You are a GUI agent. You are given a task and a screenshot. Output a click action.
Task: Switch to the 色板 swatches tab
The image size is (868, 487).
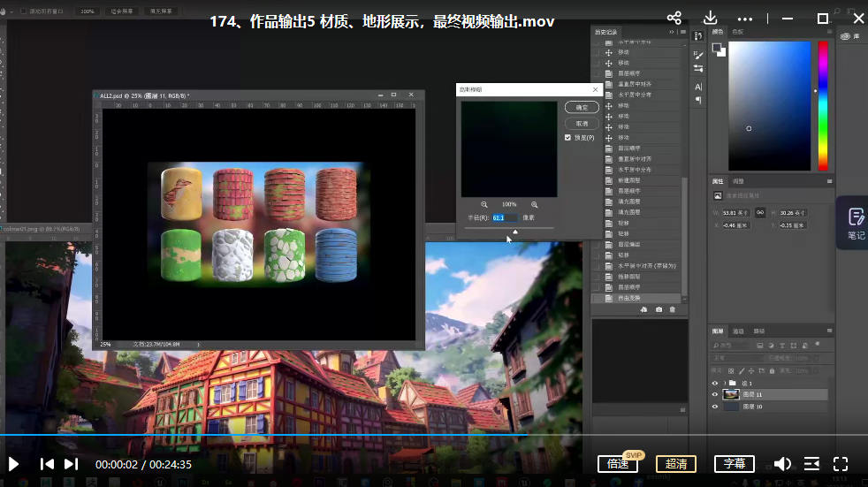(x=738, y=33)
